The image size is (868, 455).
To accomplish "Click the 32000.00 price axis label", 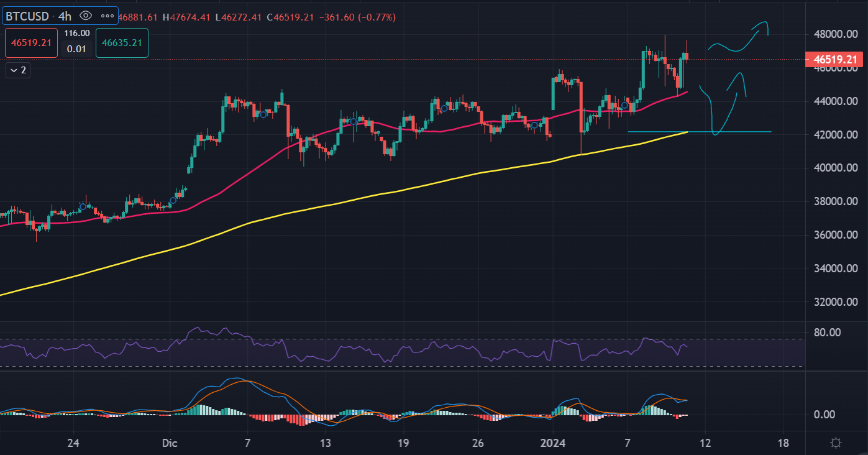I will (835, 302).
